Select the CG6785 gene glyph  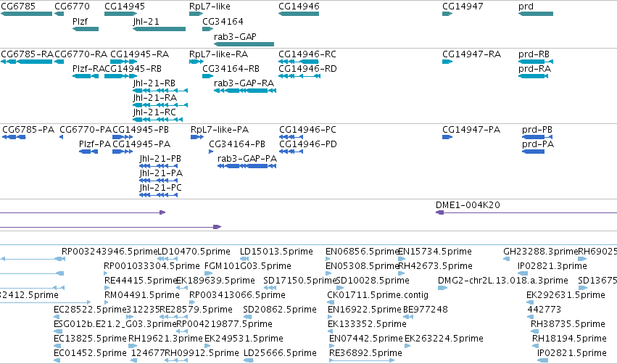[26, 14]
